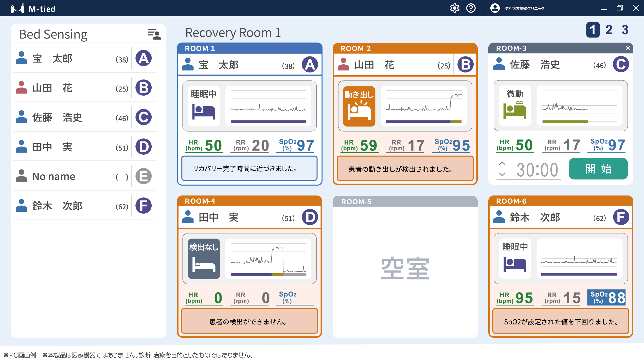Click the orange movement alert icon in ROOM-2
Screen dimensions: 644x363
coord(359,106)
